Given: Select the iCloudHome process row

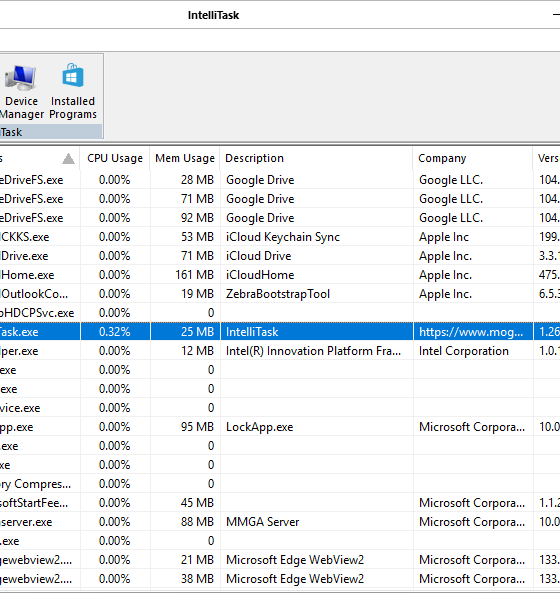Looking at the screenshot, I should (280, 275).
